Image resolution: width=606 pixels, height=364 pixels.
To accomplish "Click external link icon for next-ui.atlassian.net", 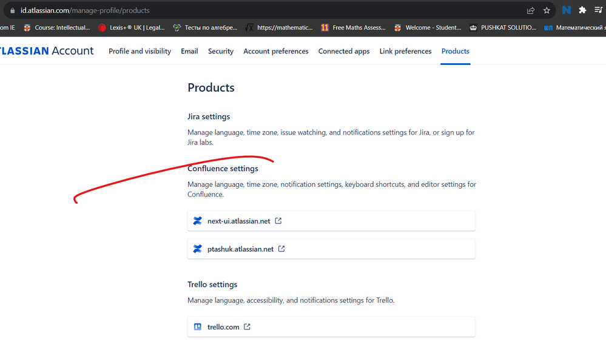I will (278, 221).
